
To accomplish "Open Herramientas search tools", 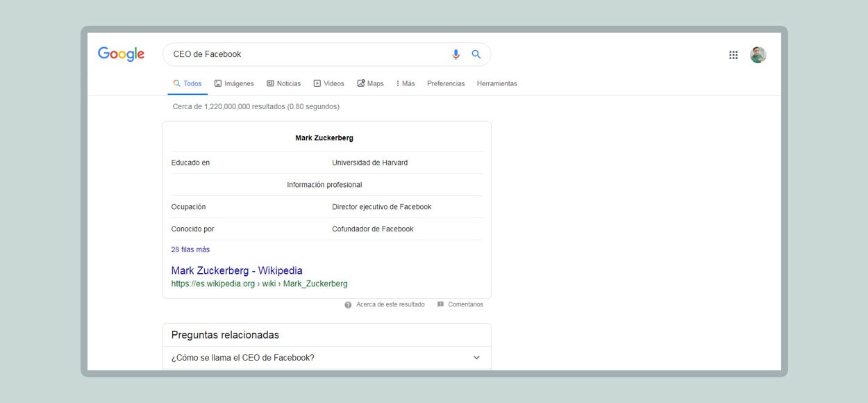I will pyautogui.click(x=497, y=83).
